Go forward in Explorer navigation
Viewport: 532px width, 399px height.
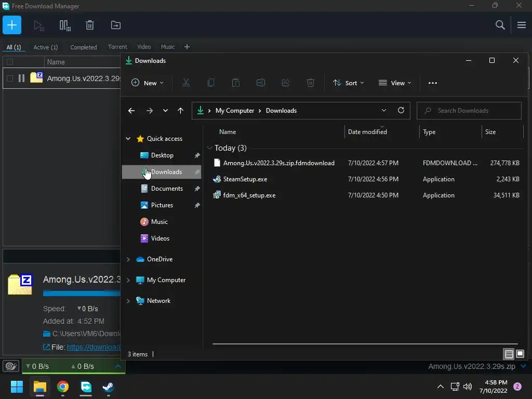coord(149,111)
